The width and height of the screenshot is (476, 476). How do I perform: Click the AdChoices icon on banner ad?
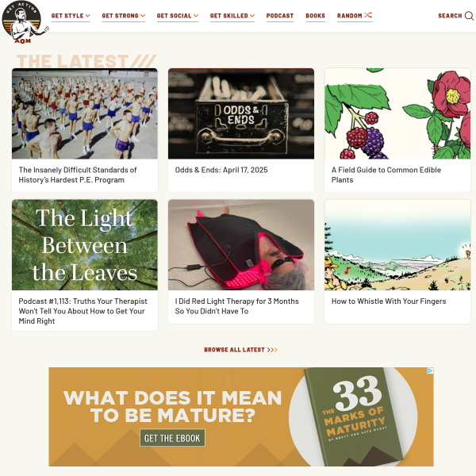coord(430,370)
